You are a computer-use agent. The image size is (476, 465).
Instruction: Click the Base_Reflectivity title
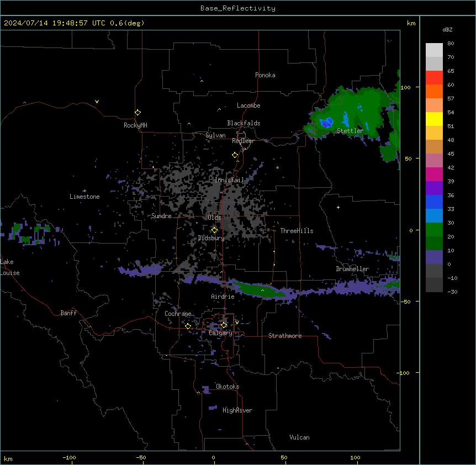[238, 8]
